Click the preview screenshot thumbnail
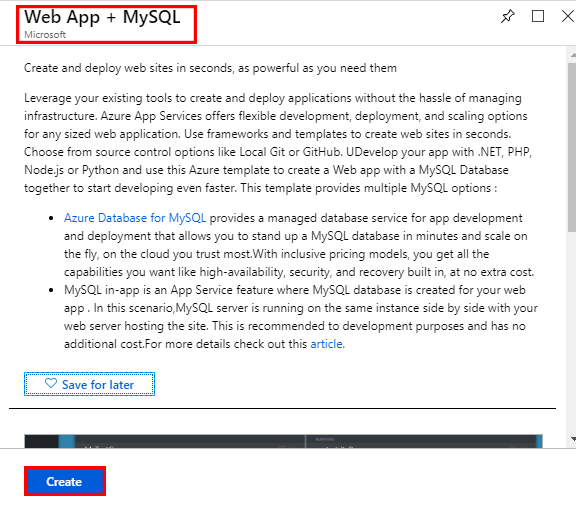The width and height of the screenshot is (576, 506). coord(283,441)
